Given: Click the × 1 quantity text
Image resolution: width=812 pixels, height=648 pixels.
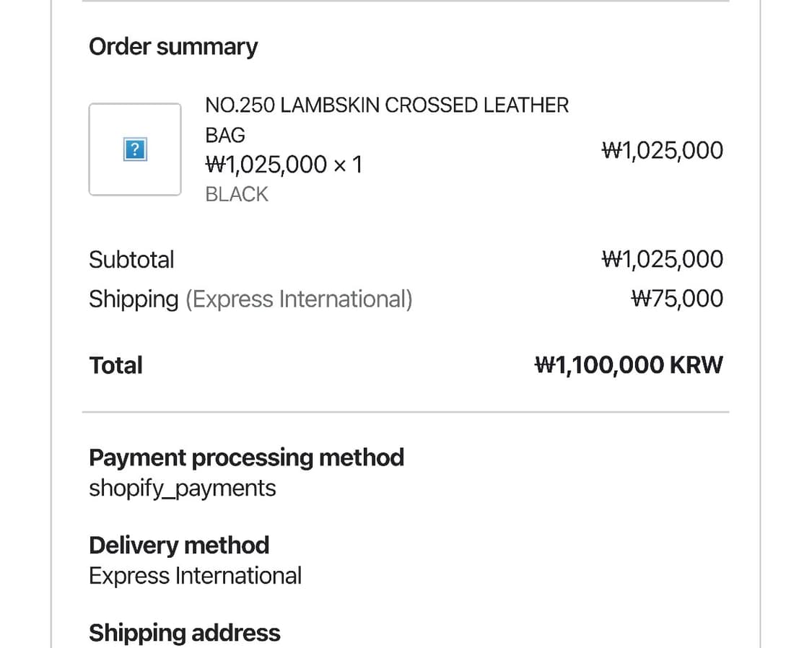Looking at the screenshot, I should point(347,165).
